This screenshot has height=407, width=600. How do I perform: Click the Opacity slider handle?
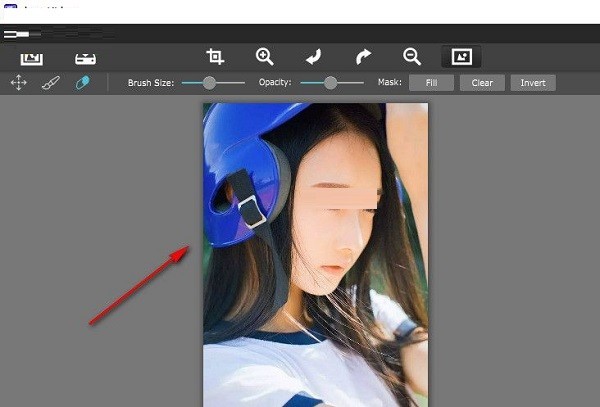[x=330, y=83]
